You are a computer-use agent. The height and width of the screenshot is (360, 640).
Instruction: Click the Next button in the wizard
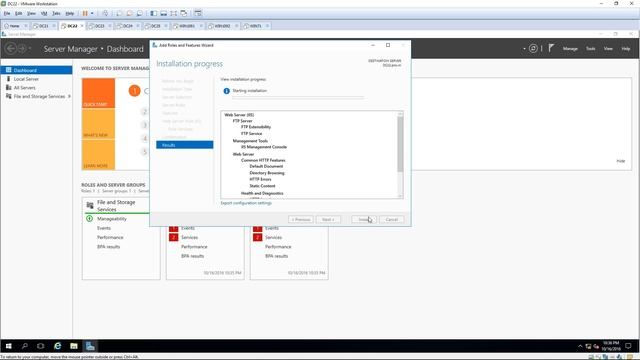click(328, 220)
